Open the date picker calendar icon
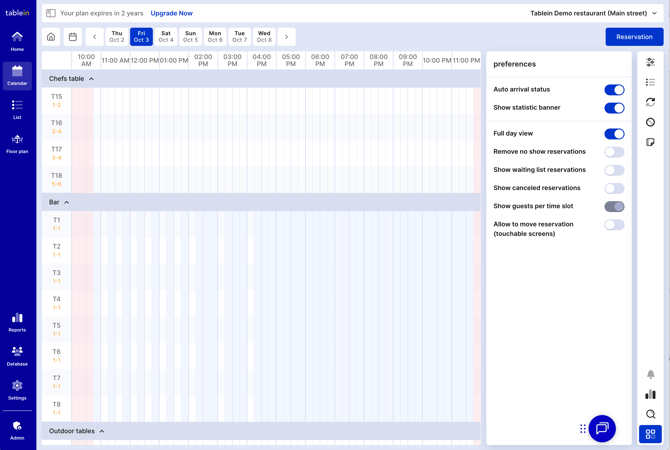 (73, 37)
